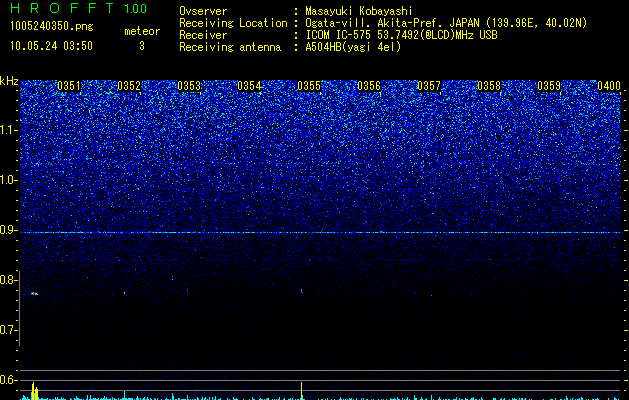629x400 pixels.
Task: Click the observer name Masayuki Kobayashi
Action: coord(359,11)
